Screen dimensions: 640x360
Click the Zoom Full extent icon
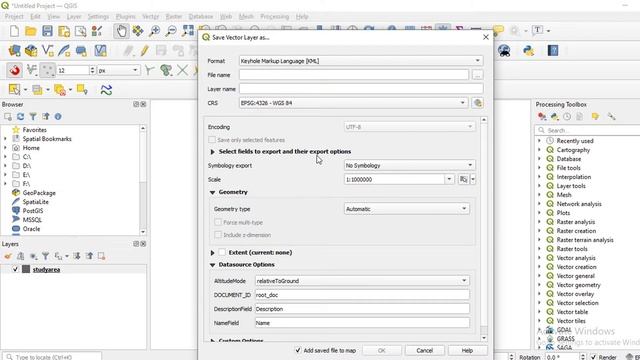(188, 31)
